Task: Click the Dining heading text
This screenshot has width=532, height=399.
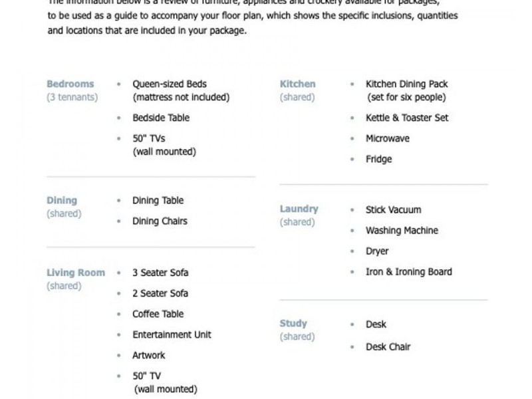Action: click(62, 200)
